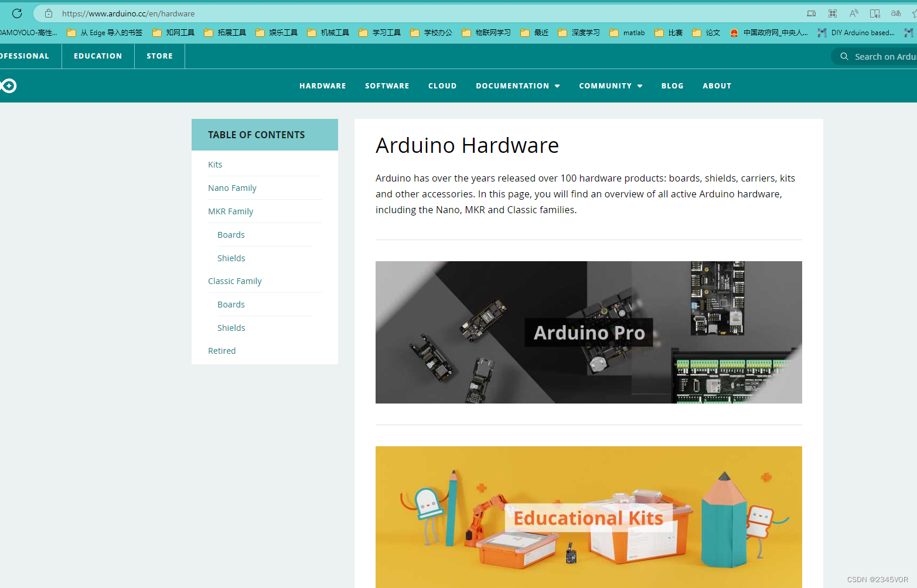
Task: Open the immersive reader icon
Action: coord(875,13)
